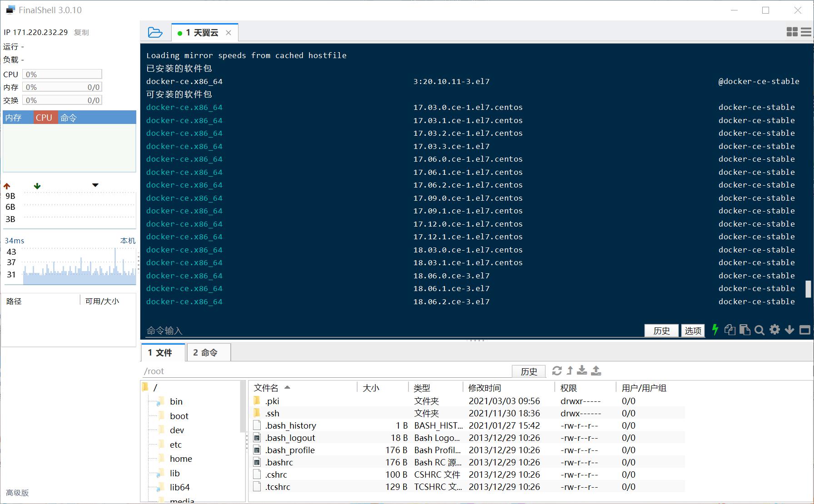Select the .bash_logout file
The image size is (814, 504).
pyautogui.click(x=467, y=438)
